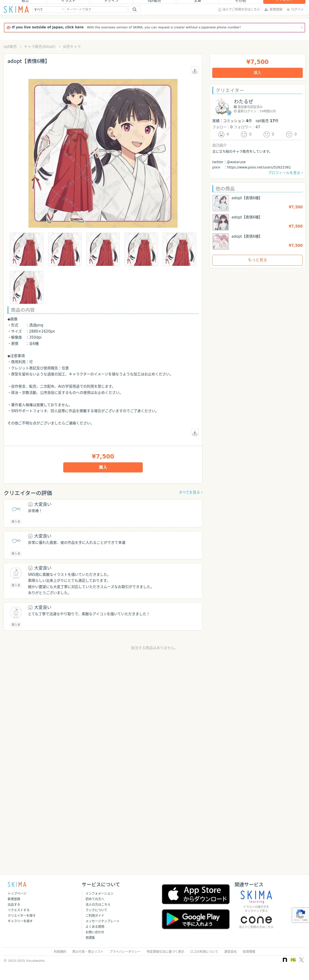309x980 pixels.
Task: Click the neutral face rating icon
Action: coord(267,134)
